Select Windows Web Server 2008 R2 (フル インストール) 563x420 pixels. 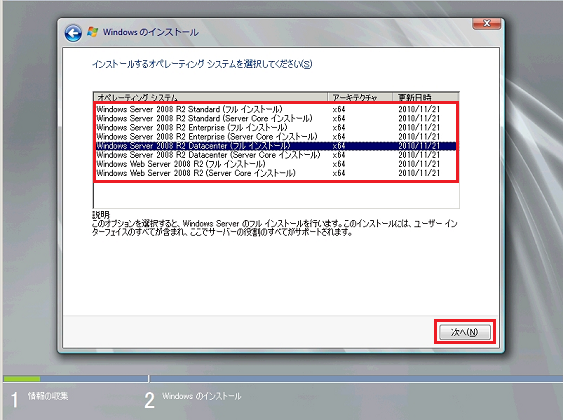tap(275, 164)
